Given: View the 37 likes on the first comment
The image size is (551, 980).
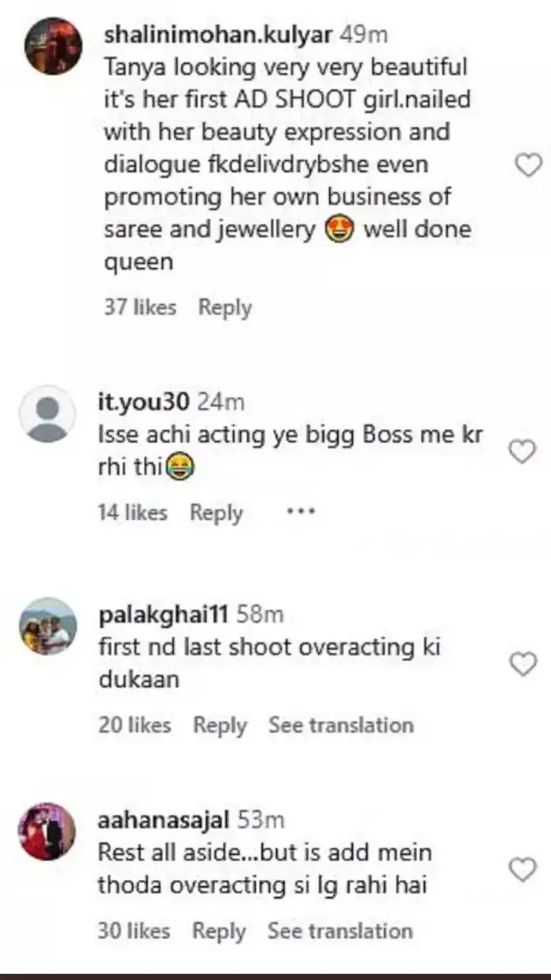Looking at the screenshot, I should pyautogui.click(x=140, y=307).
